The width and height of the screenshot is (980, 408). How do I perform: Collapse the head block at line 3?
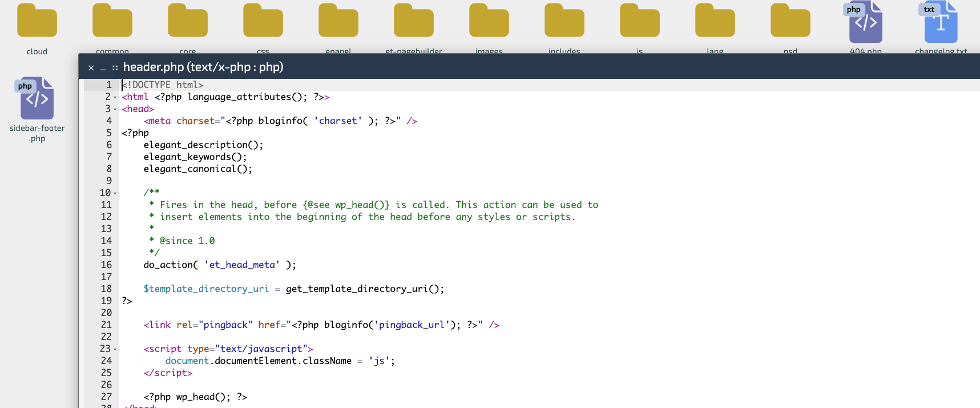tap(115, 109)
